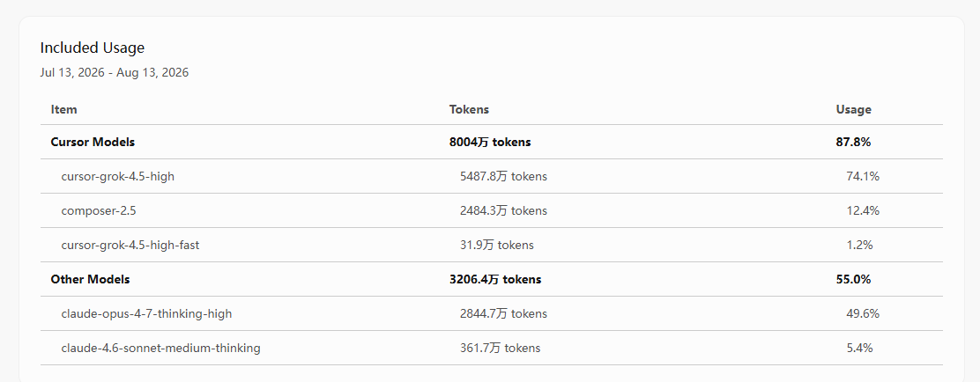Click the 361.7万 tokens value

click(x=500, y=349)
